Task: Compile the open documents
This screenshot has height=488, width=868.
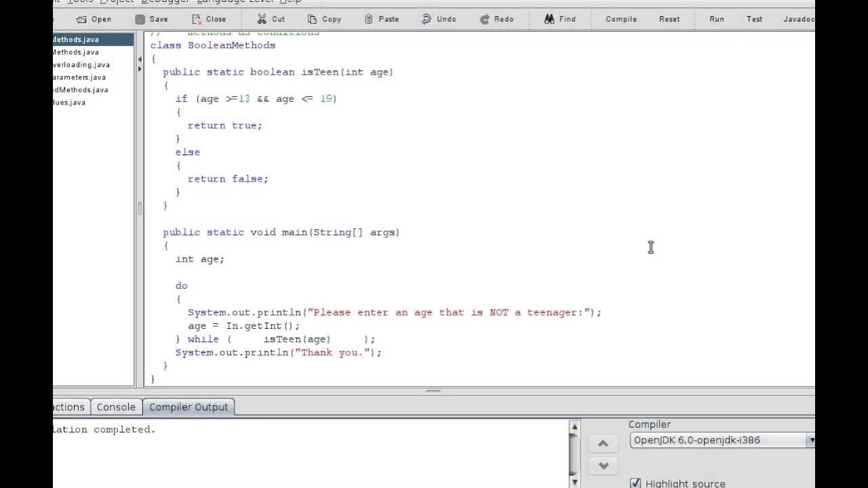Action: 621,19
